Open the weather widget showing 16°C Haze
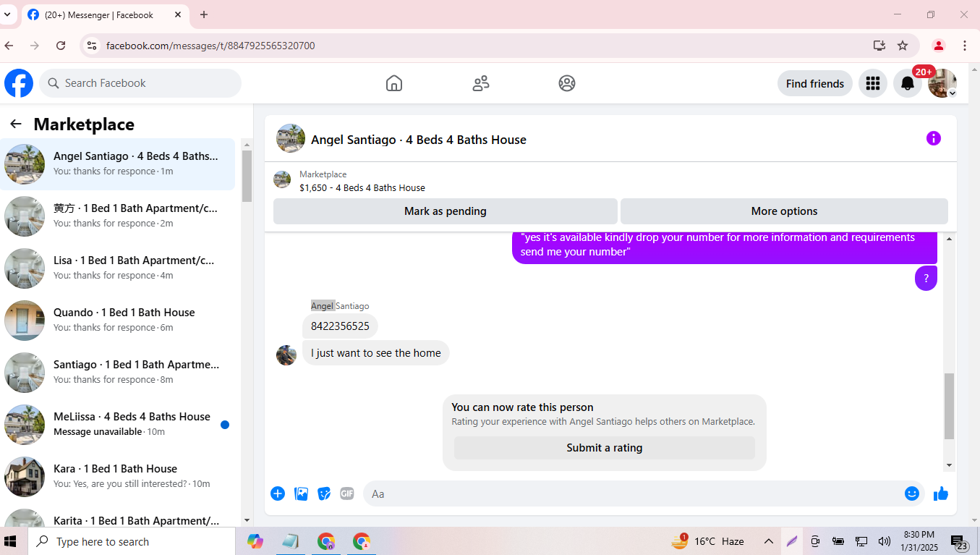Screen dimensions: 980x555 click(708, 541)
